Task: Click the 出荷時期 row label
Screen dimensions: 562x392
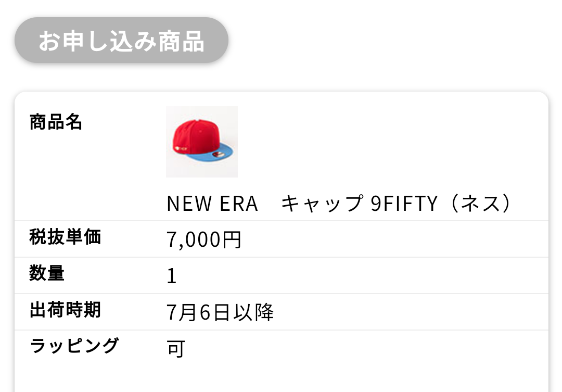Action: point(65,311)
